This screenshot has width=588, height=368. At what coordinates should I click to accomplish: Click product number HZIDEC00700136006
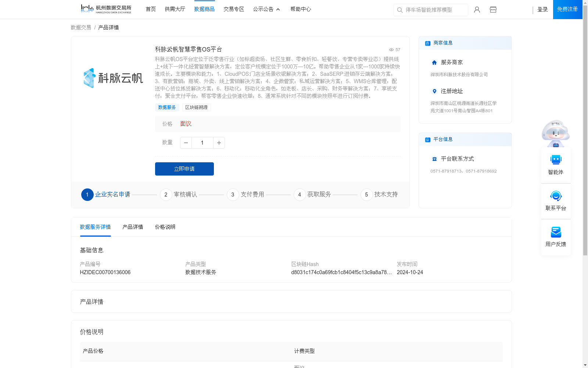(x=105, y=272)
